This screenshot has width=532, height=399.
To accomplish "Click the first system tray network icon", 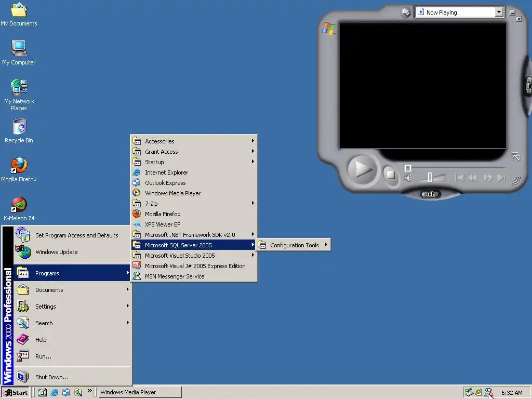I will [x=469, y=392].
